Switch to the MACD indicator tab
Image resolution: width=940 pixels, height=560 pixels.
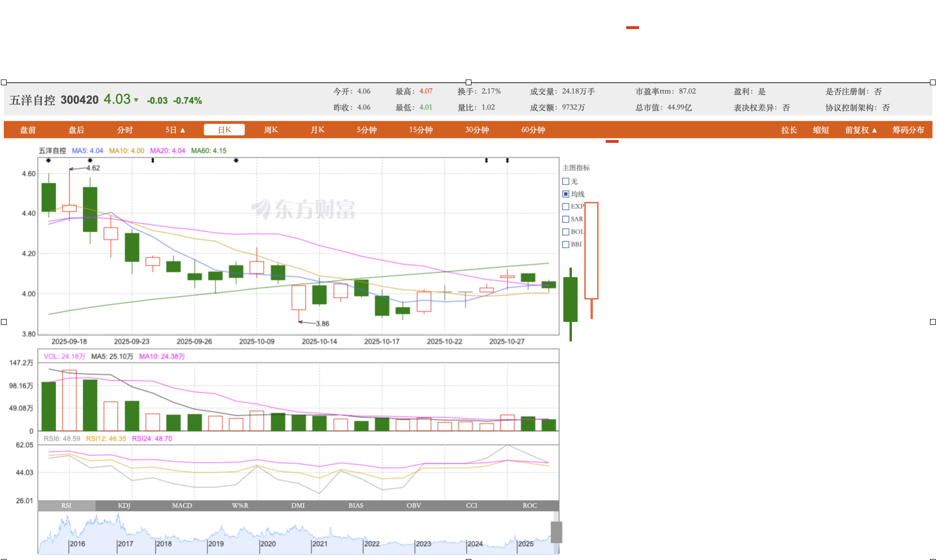(182, 505)
